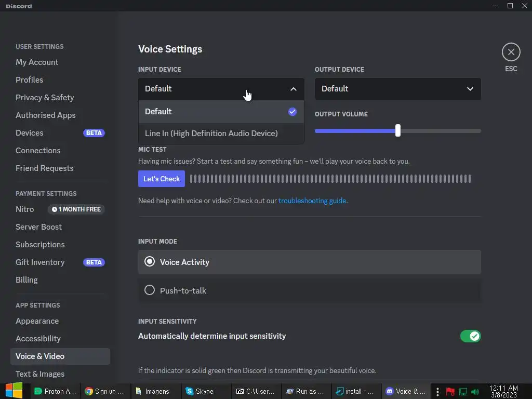Image resolution: width=532 pixels, height=399 pixels.
Task: Click the BETA badge next to Devices
Action: pyautogui.click(x=94, y=133)
